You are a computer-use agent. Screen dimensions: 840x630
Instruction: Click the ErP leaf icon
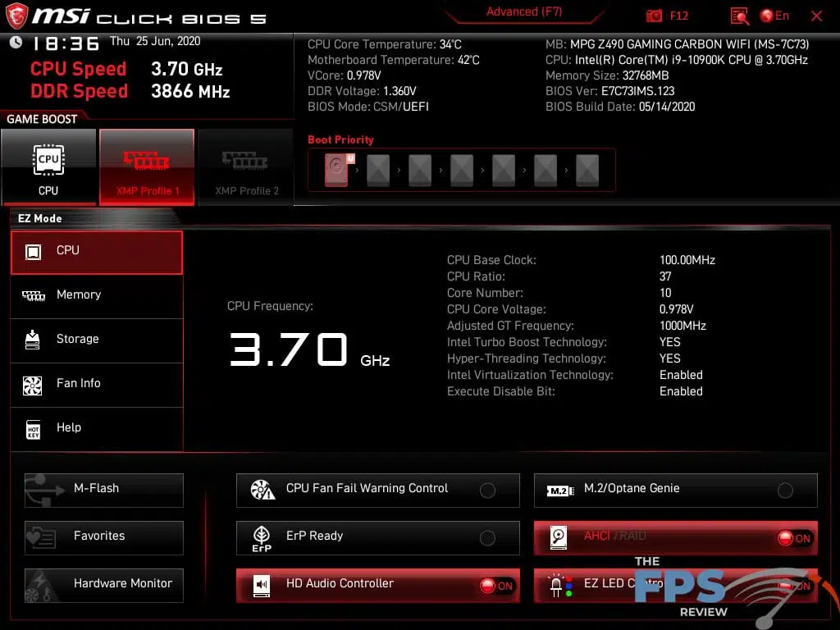pyautogui.click(x=262, y=538)
